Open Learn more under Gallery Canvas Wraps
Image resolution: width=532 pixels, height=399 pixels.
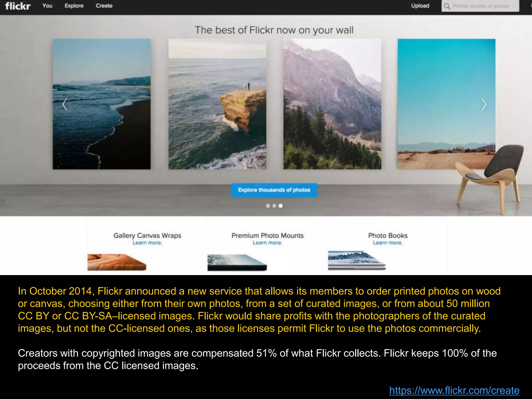click(x=147, y=243)
